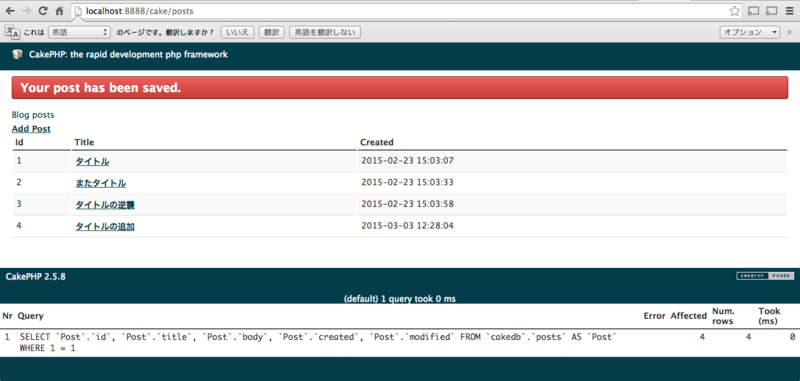Click the Error column header
The width and height of the screenshot is (800, 381).
tap(654, 316)
